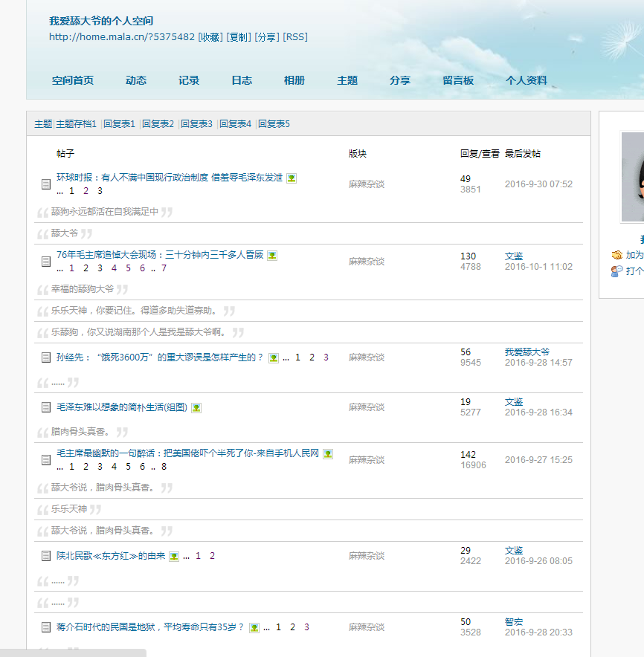Click last poster 文鉴 on 2016-10-1 11:02 row
Viewport: 644px width, 657px height.
tap(514, 256)
